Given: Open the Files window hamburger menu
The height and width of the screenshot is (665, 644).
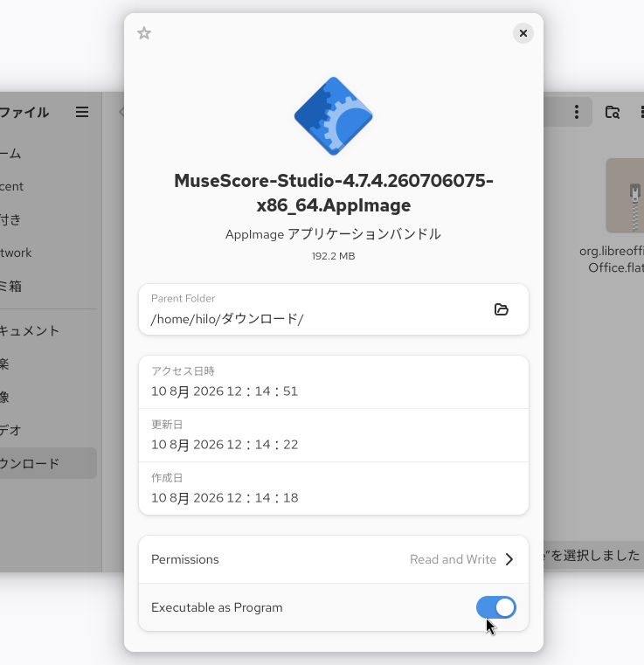Looking at the screenshot, I should coord(82,112).
